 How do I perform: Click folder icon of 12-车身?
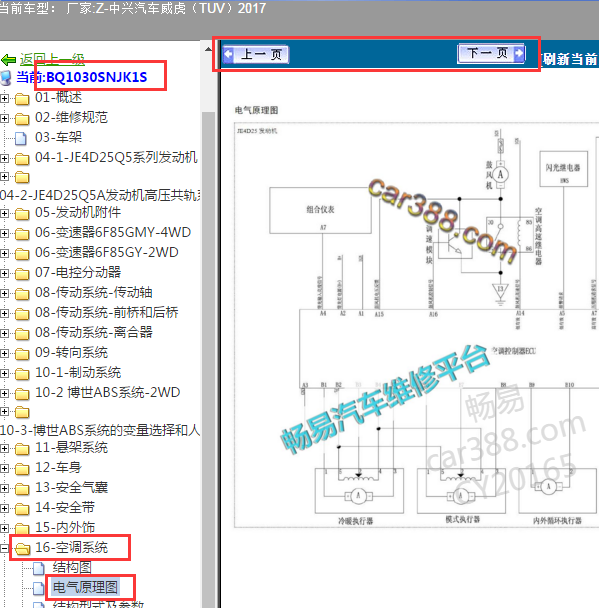click(22, 469)
